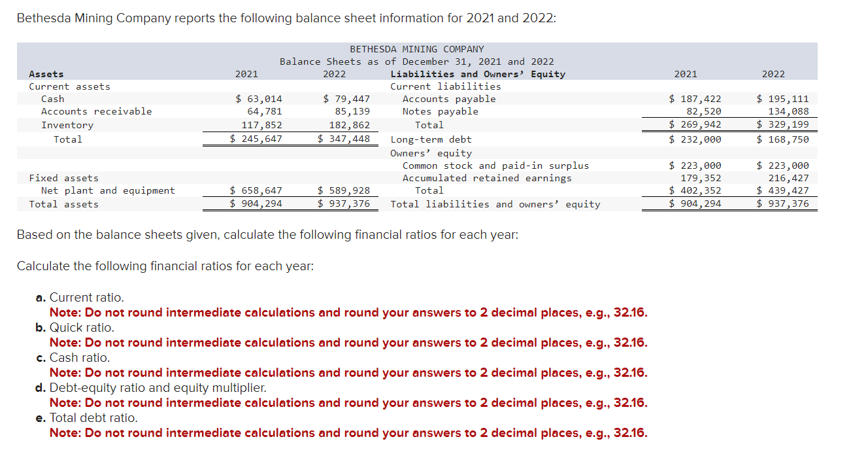Click the Inventory row label
The width and height of the screenshot is (868, 456).
pyautogui.click(x=67, y=125)
